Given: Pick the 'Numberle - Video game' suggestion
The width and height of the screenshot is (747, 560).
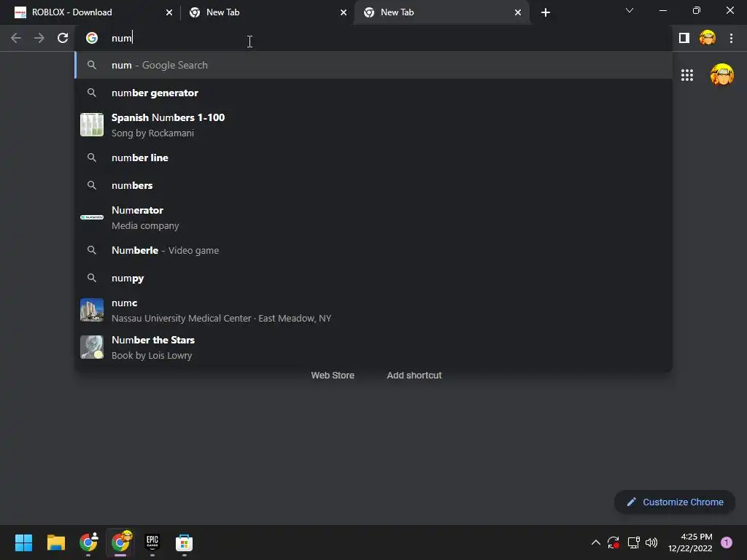Looking at the screenshot, I should tap(373, 251).
